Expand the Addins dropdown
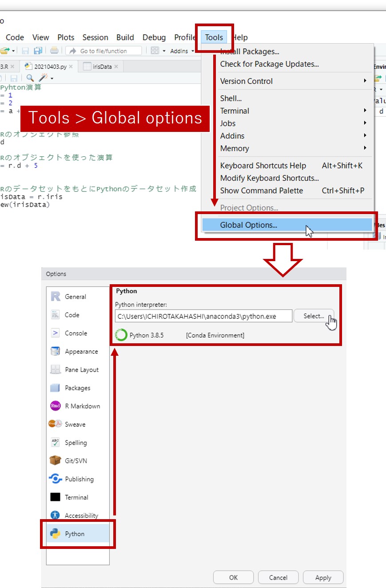Viewport: 386px width, 588px height. [182, 51]
